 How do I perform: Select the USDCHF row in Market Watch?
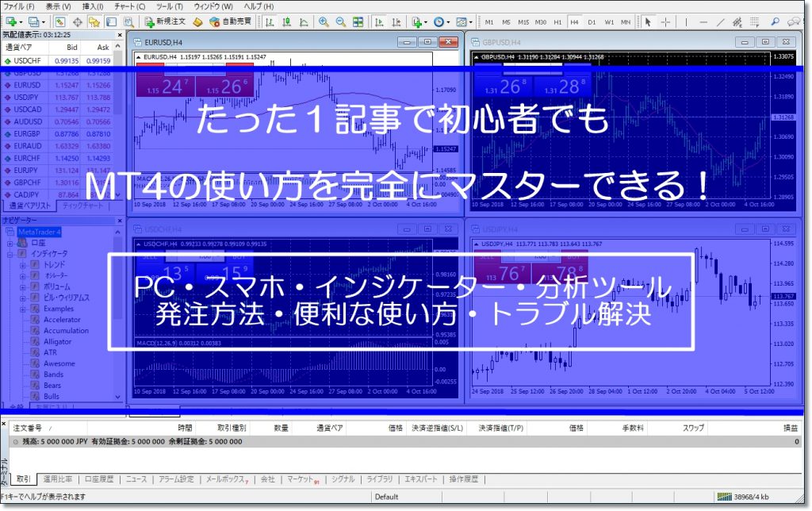click(57, 60)
